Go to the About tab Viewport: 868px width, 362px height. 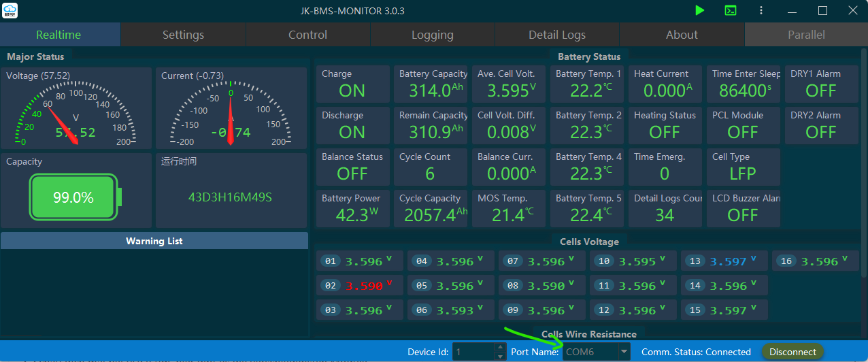coord(682,35)
